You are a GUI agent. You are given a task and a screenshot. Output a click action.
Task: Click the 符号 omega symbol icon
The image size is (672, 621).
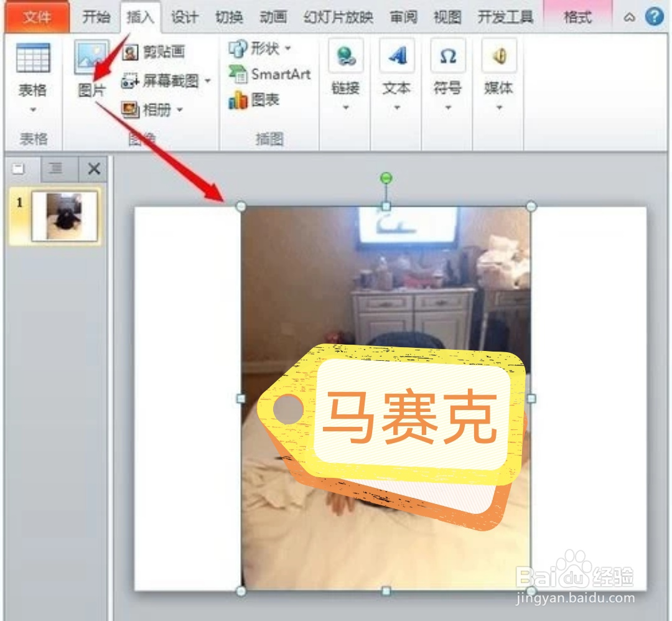[448, 56]
